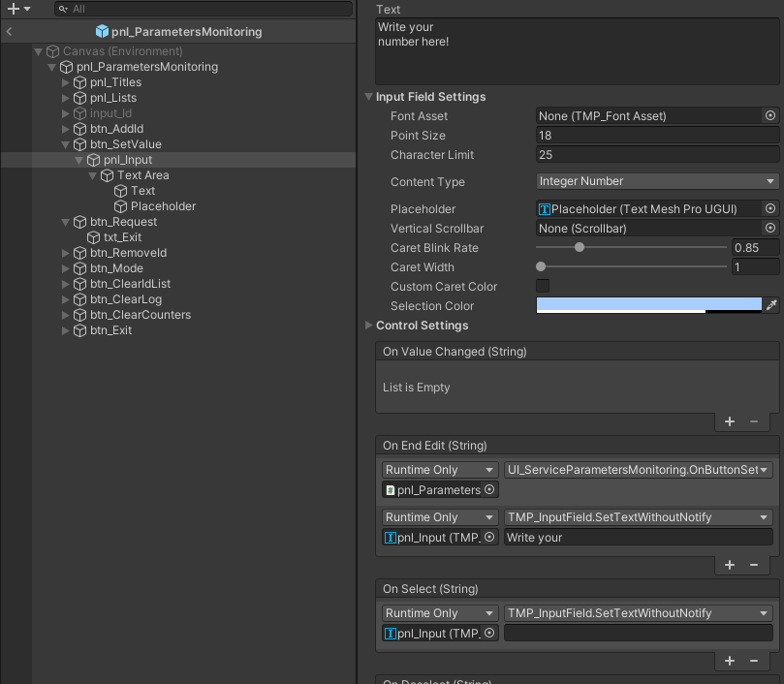Screen dimensions: 784x684
Task: Collapse the btn_SetValue node
Action: (x=65, y=144)
